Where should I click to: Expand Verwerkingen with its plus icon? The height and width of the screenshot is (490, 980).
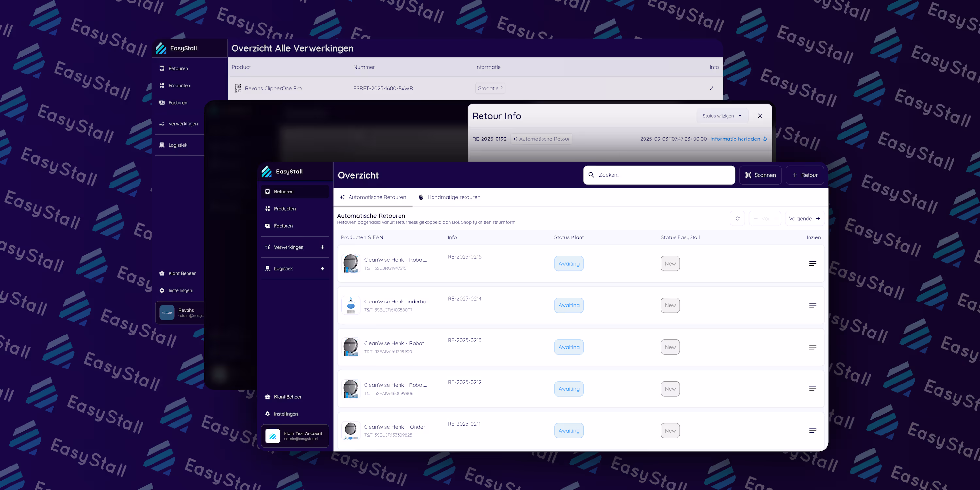pos(323,247)
